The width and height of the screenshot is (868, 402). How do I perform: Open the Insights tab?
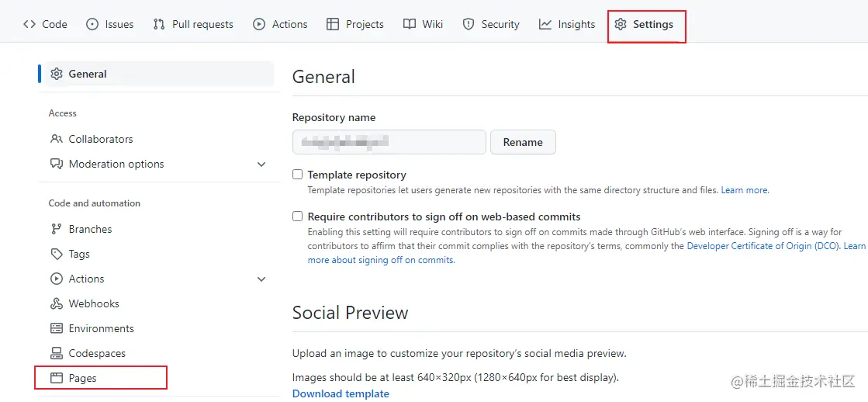(567, 24)
